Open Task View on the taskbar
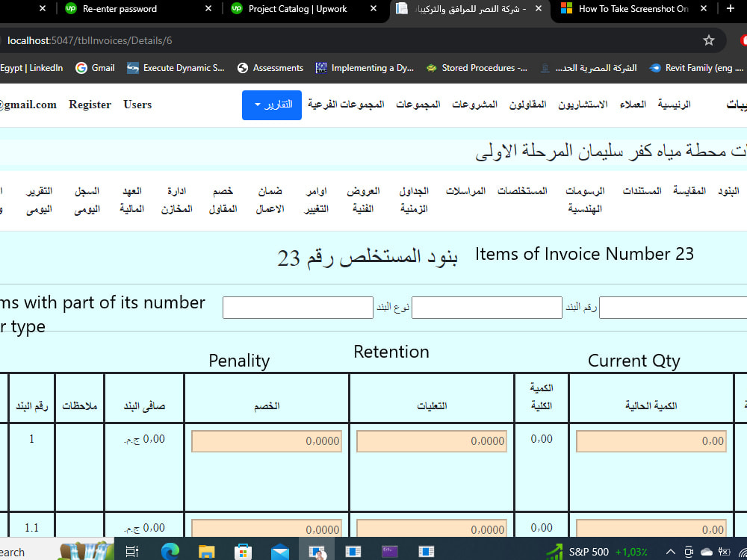Screen dimensions: 747x560 click(131, 552)
